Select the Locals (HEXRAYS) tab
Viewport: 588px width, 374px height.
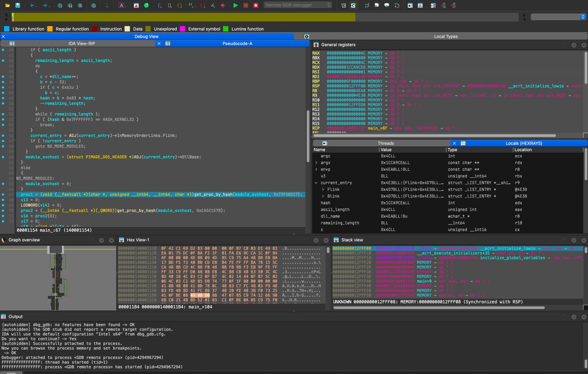coord(523,143)
